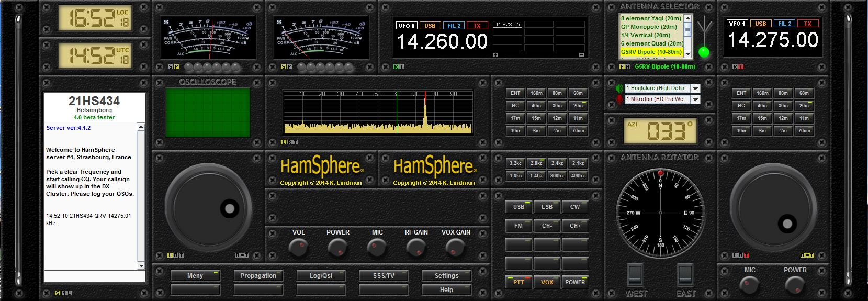
Task: Click the VFO 0 label badge
Action: (407, 25)
